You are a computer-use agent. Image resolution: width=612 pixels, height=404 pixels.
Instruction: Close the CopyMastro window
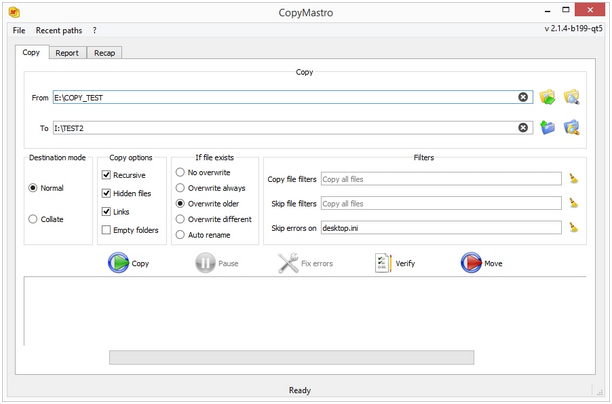[590, 10]
